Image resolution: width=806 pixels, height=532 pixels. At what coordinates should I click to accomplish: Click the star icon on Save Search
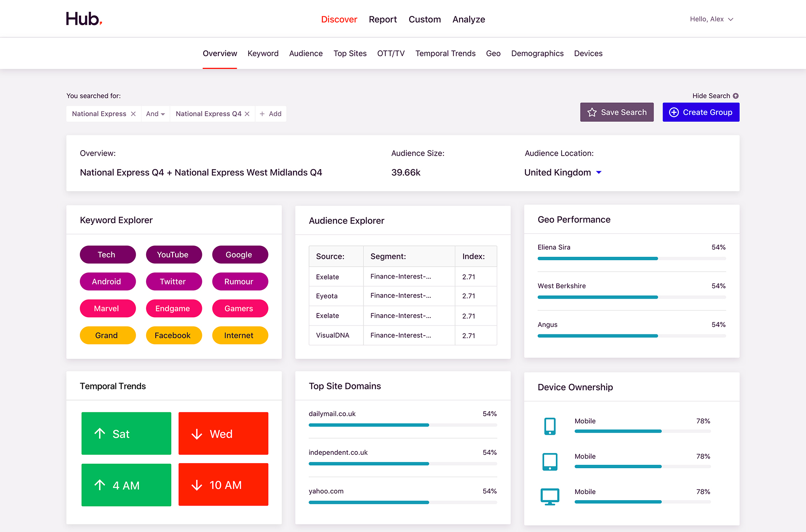click(592, 112)
